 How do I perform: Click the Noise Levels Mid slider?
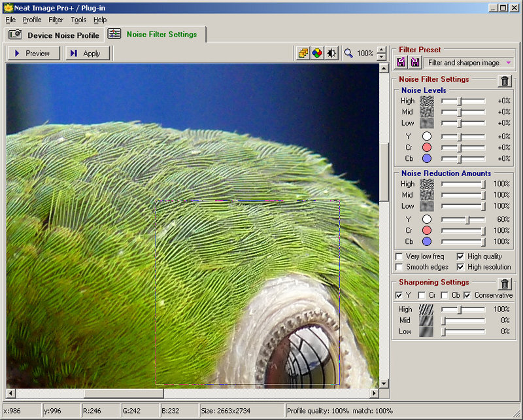tap(463, 112)
